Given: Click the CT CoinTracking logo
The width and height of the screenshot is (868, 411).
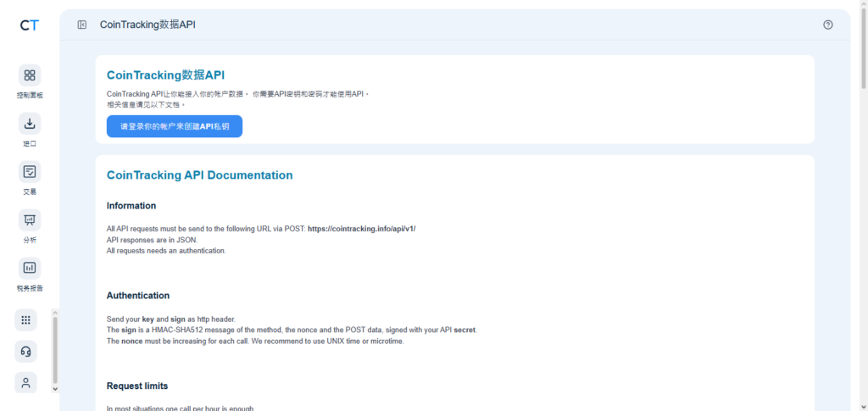Looking at the screenshot, I should tap(30, 25).
